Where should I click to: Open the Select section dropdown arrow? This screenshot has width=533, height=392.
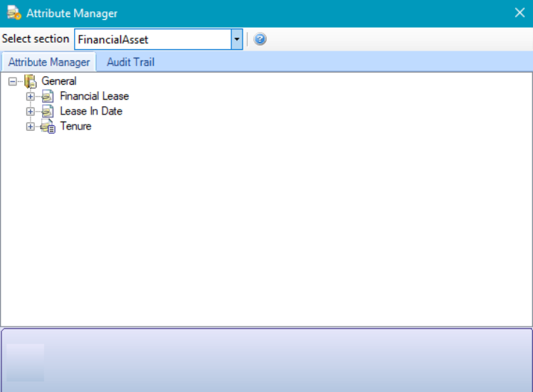click(237, 39)
